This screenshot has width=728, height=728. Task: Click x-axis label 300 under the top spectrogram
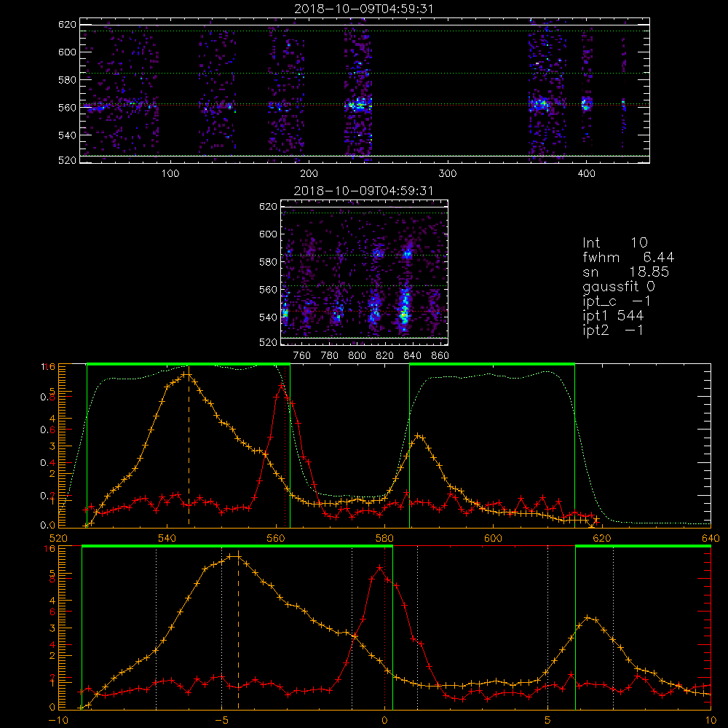(x=448, y=173)
